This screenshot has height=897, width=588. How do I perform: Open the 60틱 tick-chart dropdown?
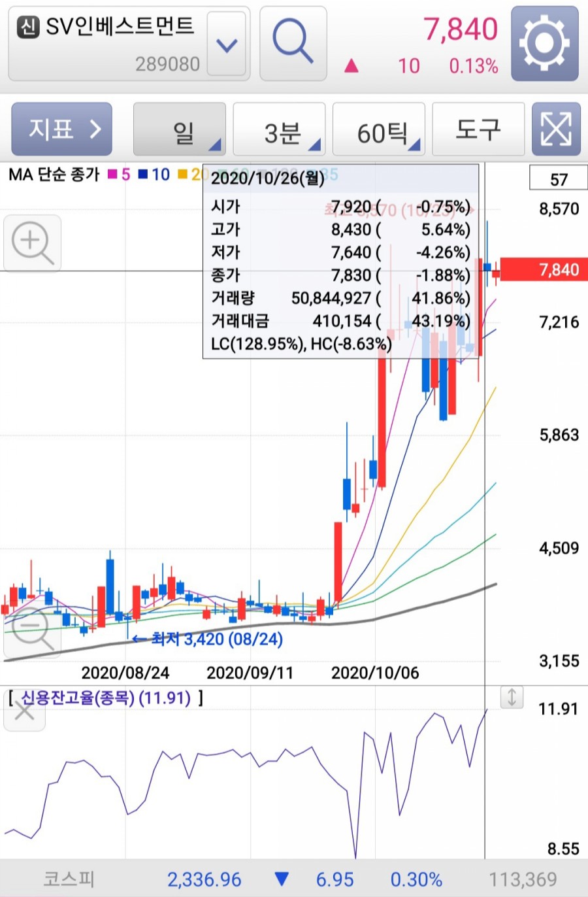click(x=379, y=129)
